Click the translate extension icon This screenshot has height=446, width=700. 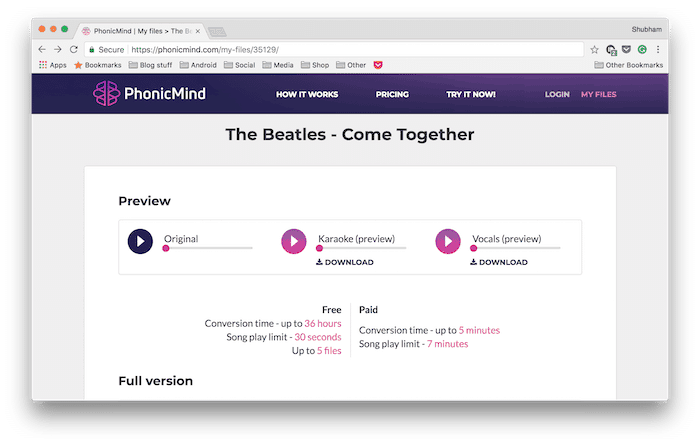tap(611, 50)
